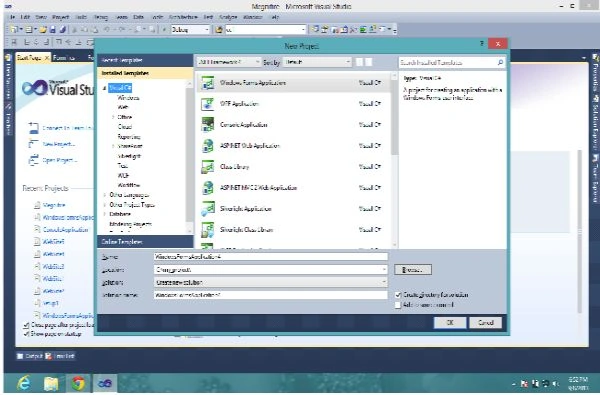Open the Sort by Default dropdown
This screenshot has width=600, height=395.
coord(317,62)
